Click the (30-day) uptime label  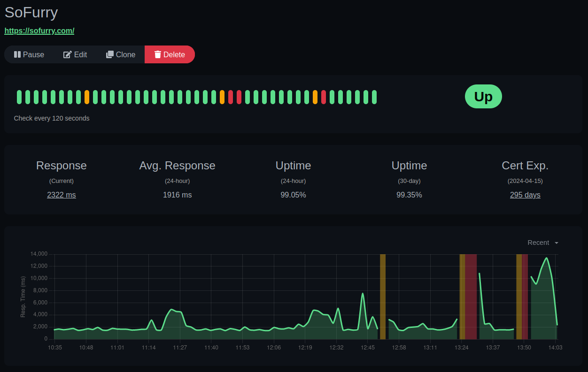pos(410,181)
